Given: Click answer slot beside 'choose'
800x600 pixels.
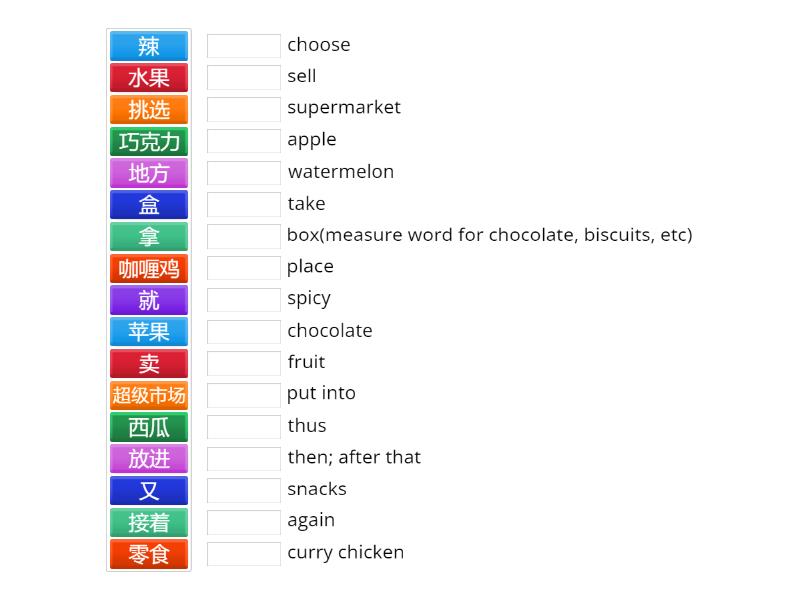Looking at the screenshot, I should (x=244, y=46).
